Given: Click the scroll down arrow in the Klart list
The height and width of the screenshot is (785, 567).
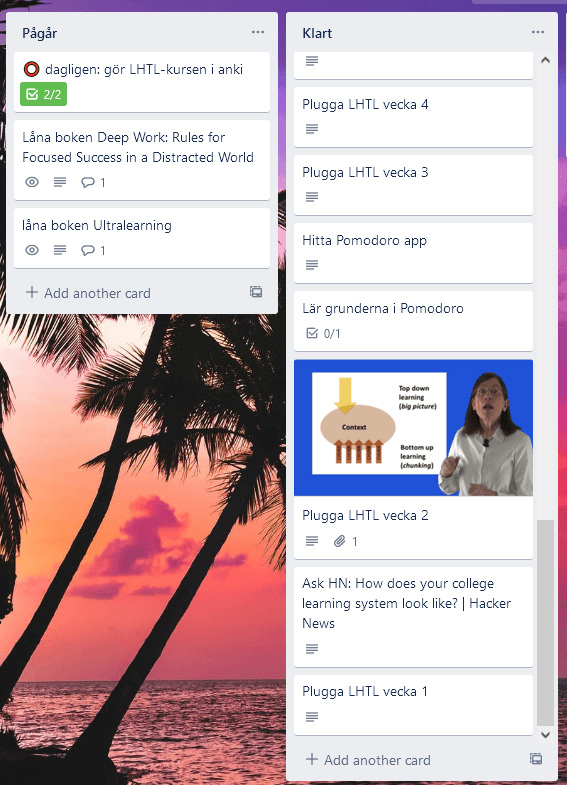Looking at the screenshot, I should 545,735.
